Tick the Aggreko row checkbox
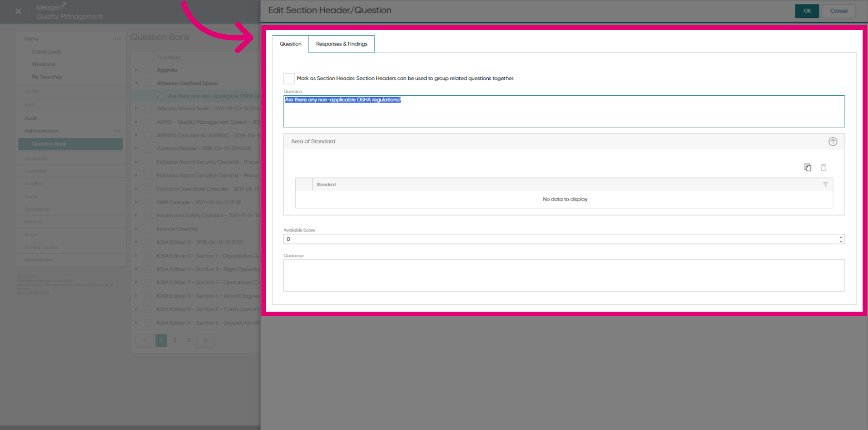 coord(147,70)
